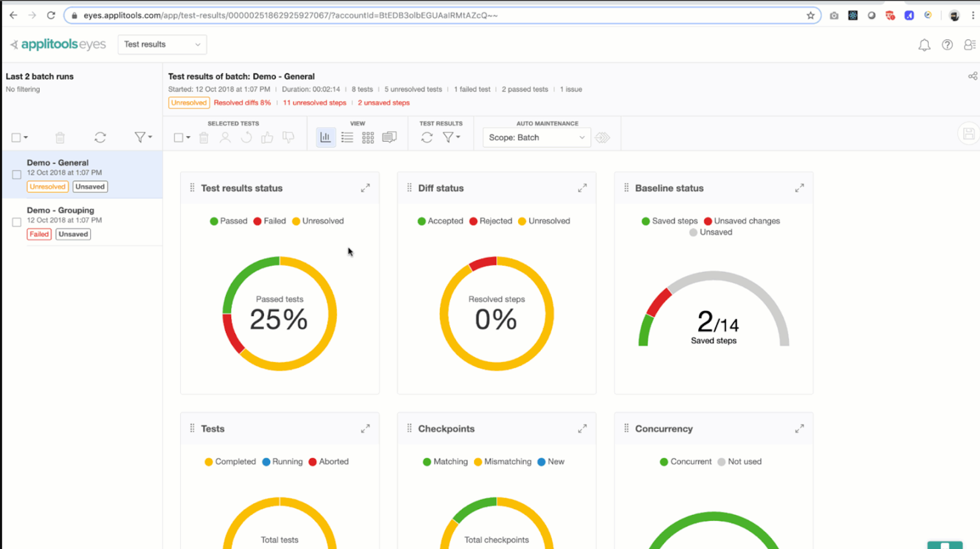Toggle the Passed legend in Test results status
This screenshot has width=980, height=549.
point(228,221)
